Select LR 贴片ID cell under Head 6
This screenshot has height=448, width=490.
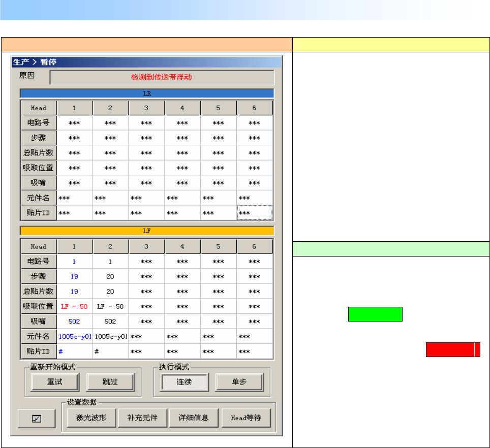255,213
